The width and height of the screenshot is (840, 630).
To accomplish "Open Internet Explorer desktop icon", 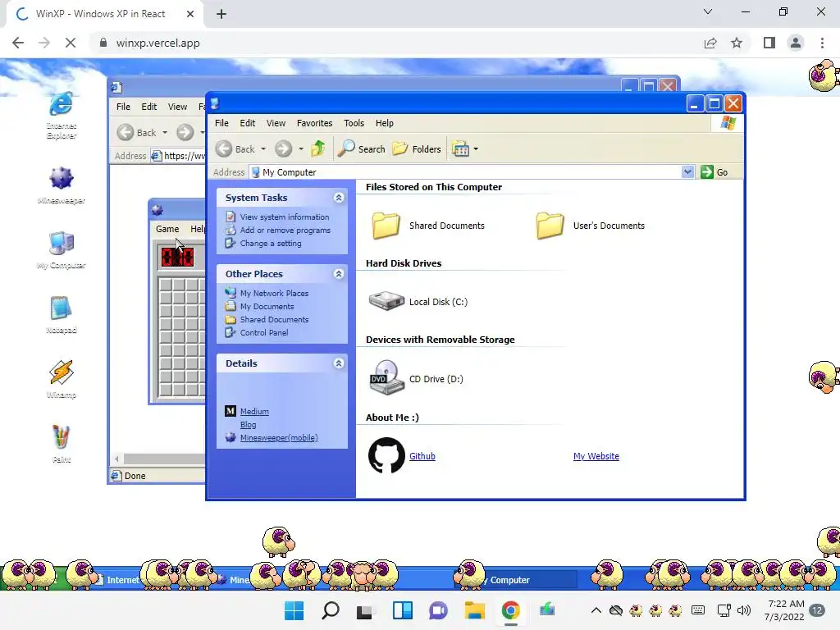I will tap(61, 115).
